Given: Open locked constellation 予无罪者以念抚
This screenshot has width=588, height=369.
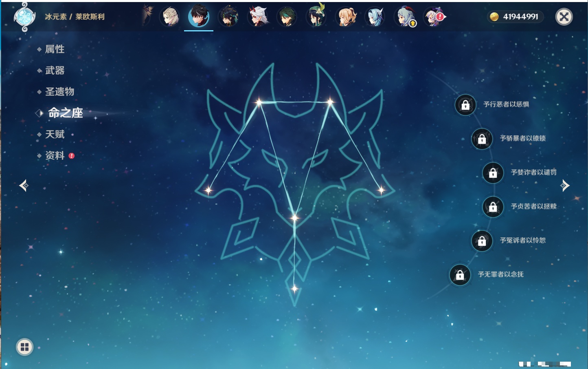Looking at the screenshot, I should point(460,275).
